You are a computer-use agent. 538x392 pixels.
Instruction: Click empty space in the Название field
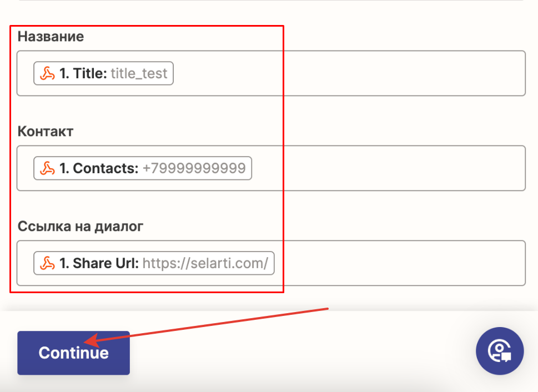[389, 73]
